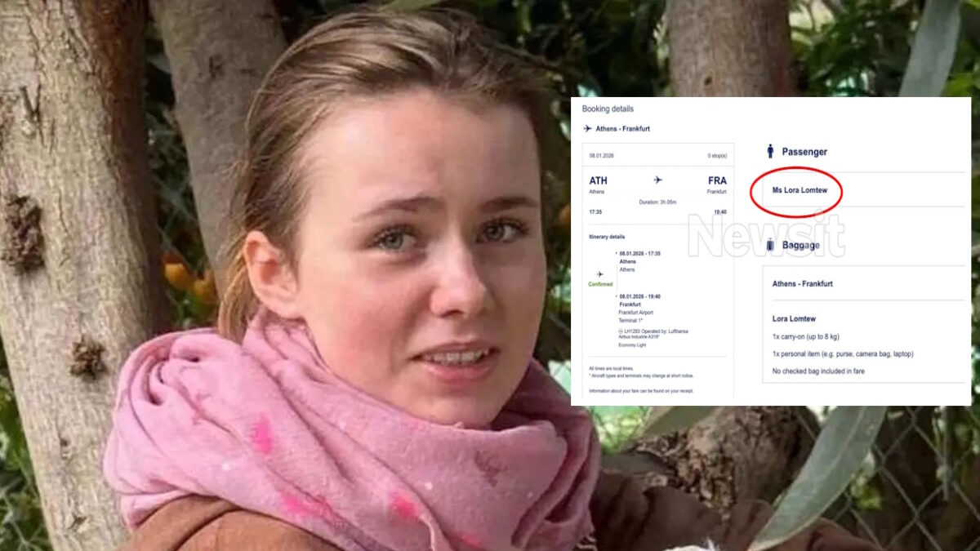Screen dimensions: 980x551
Task: Click the Newsit watermark logo
Action: pos(765,236)
